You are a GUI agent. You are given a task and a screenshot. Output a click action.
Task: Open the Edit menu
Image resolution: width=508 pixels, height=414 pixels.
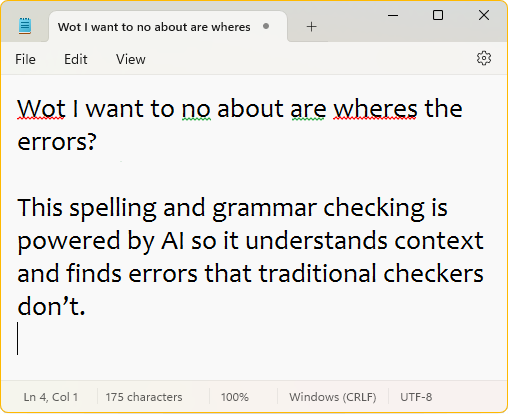pyautogui.click(x=76, y=59)
